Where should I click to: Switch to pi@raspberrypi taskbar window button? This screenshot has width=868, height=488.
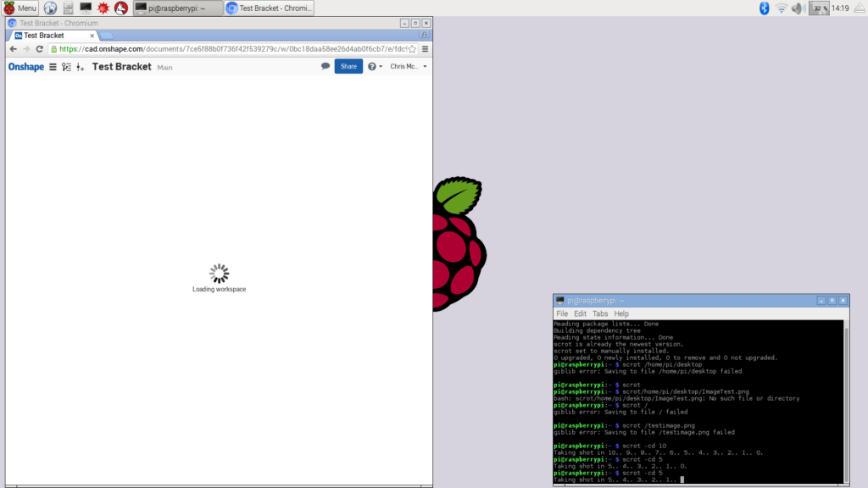[x=178, y=8]
